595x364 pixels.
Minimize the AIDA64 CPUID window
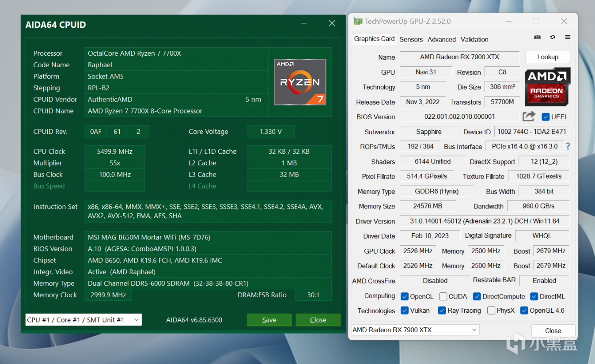(x=304, y=23)
